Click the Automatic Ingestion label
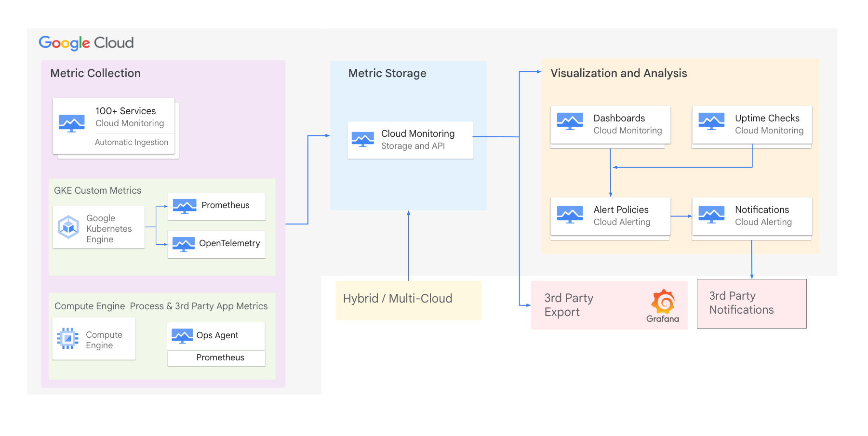The width and height of the screenshot is (868, 436). coord(132,142)
